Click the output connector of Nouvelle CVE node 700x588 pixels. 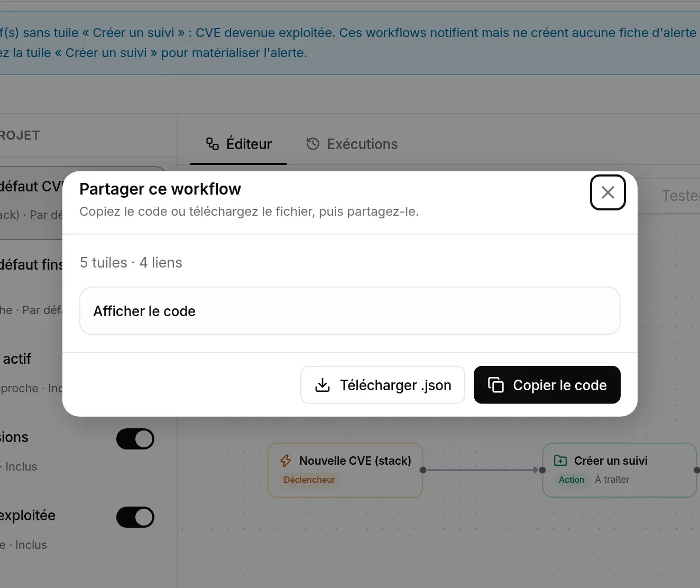tap(423, 470)
